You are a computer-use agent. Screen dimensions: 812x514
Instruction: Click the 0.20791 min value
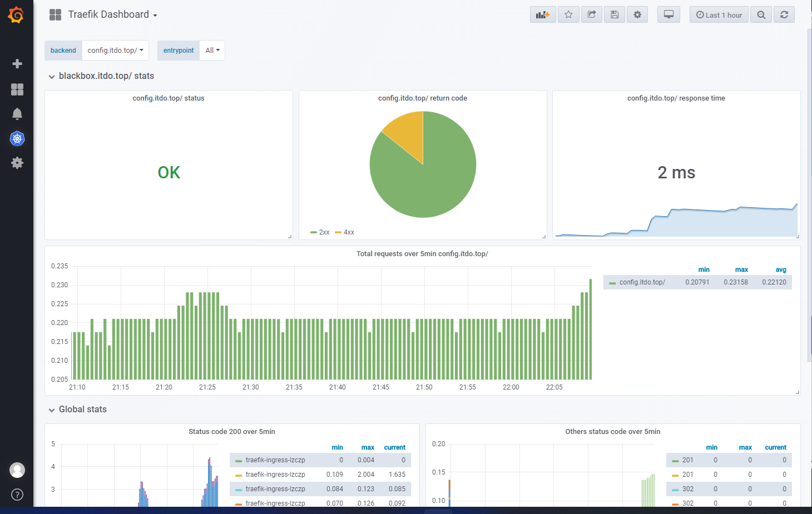[697, 282]
